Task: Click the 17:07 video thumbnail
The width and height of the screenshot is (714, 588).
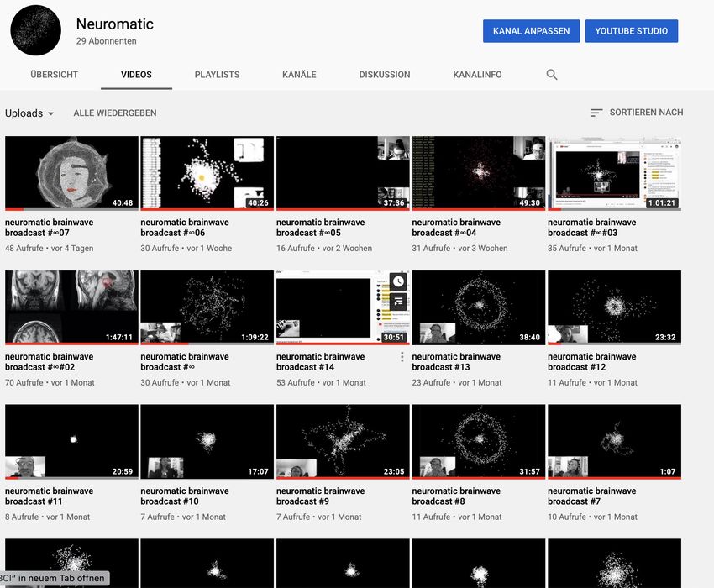Action: 207,442
